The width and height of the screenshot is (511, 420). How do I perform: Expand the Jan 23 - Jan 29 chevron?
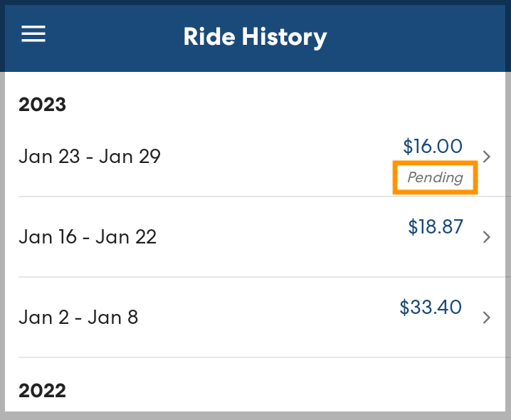coord(487,157)
